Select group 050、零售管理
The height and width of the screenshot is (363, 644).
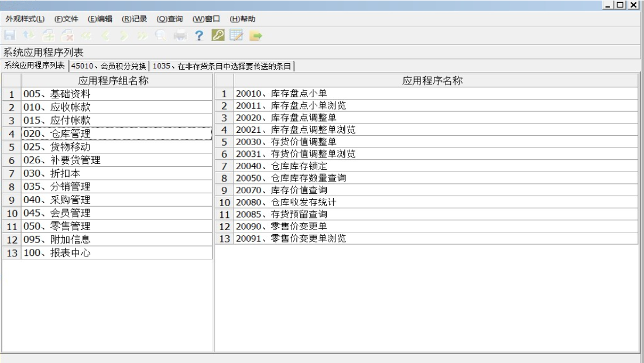117,226
